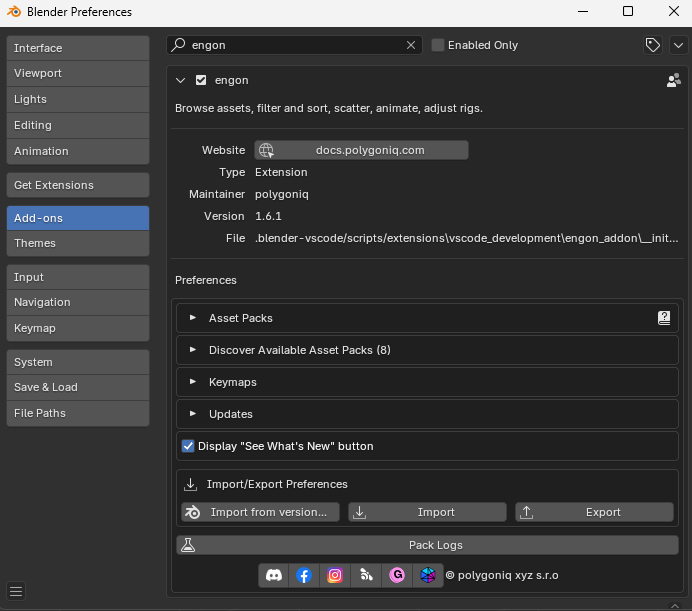
Task: Click the Type value Extension
Action: (281, 172)
